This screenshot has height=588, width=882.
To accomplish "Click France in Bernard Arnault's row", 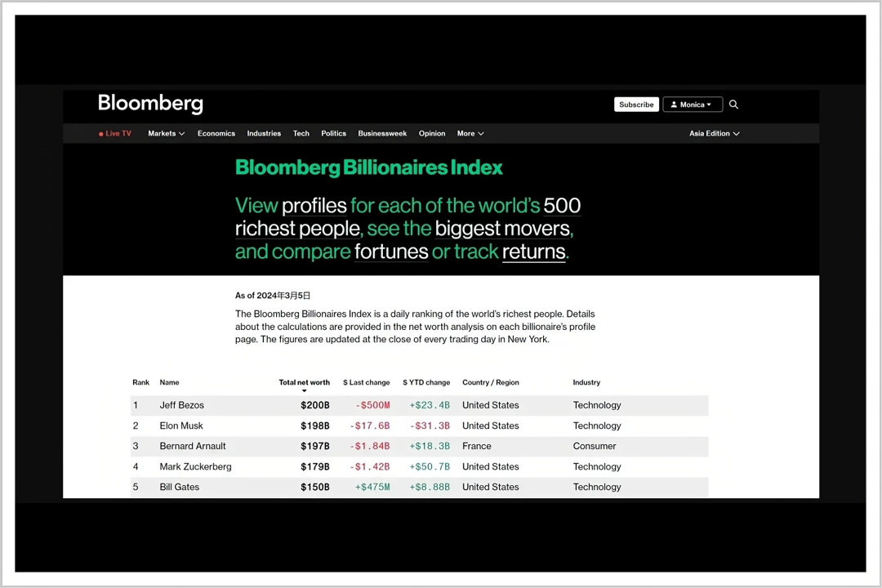I will pos(476,446).
